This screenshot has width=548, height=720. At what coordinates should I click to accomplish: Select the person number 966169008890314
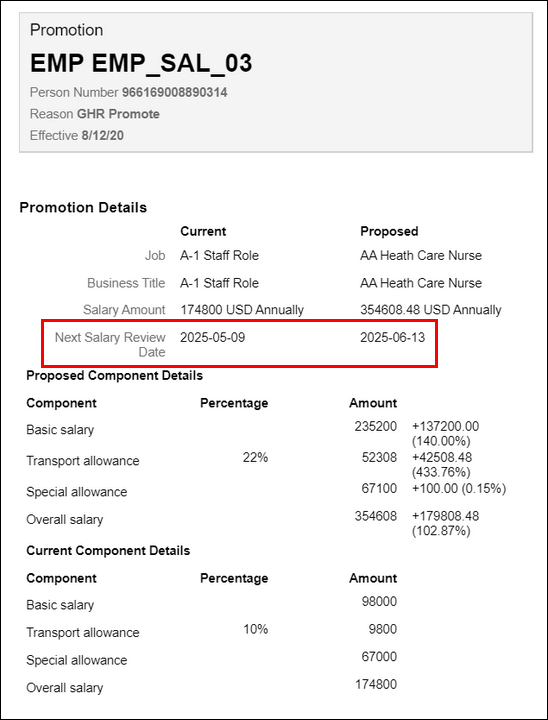[175, 93]
